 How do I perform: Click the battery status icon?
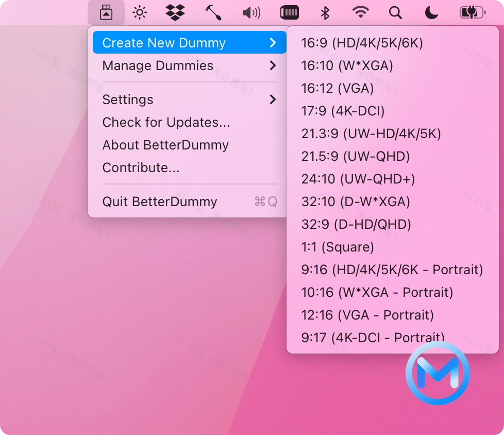tap(471, 12)
